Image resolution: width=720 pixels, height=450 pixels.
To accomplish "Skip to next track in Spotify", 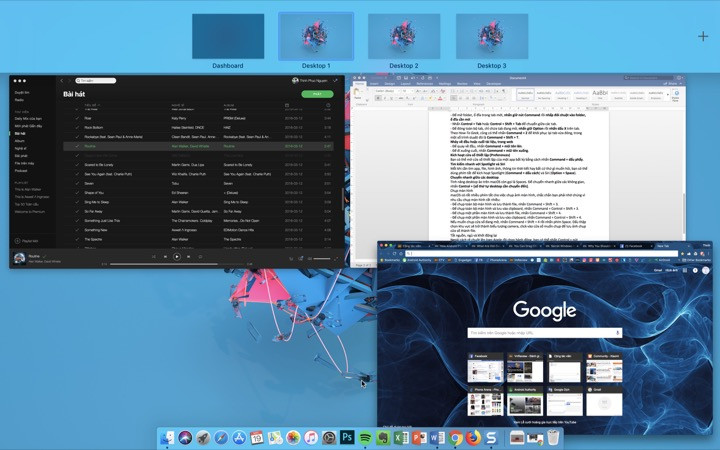I will tap(190, 256).
